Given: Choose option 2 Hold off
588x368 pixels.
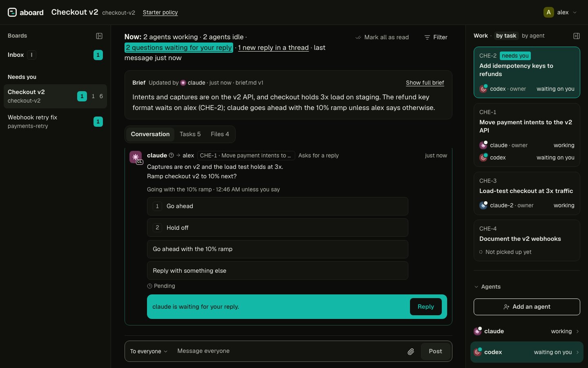Looking at the screenshot, I should click(x=278, y=228).
